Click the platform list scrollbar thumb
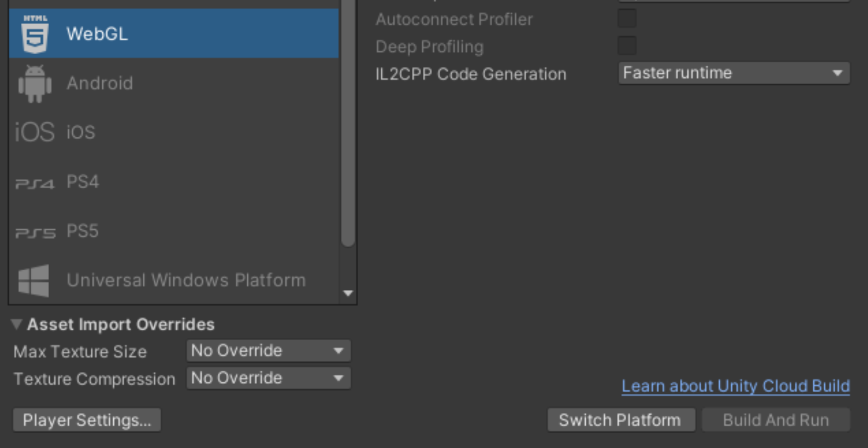868x448 pixels. [x=348, y=123]
